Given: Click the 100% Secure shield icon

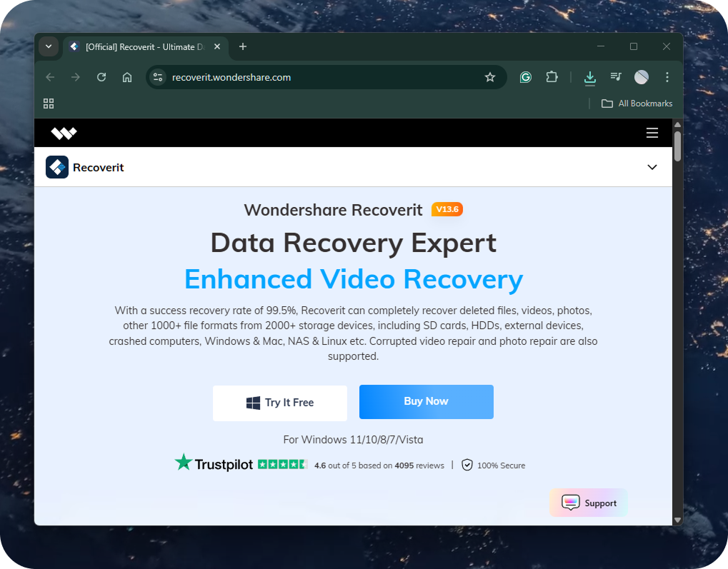Looking at the screenshot, I should (467, 465).
